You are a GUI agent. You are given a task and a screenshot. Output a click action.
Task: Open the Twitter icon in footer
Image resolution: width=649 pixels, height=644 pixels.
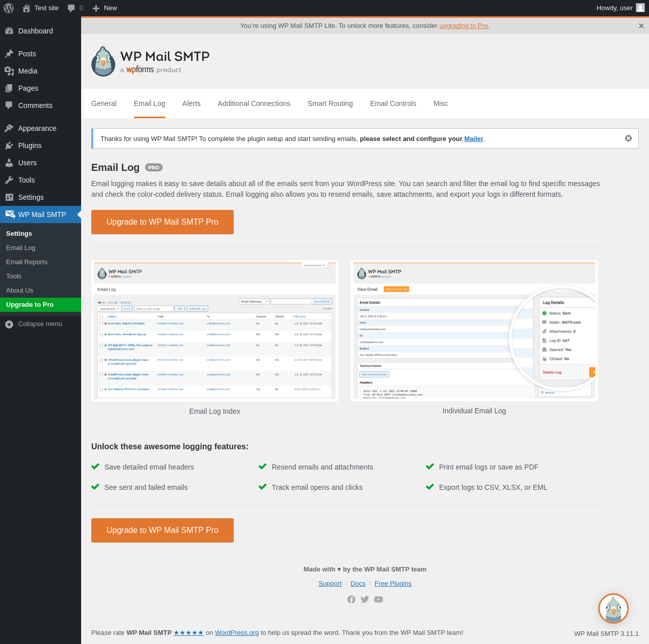(365, 599)
